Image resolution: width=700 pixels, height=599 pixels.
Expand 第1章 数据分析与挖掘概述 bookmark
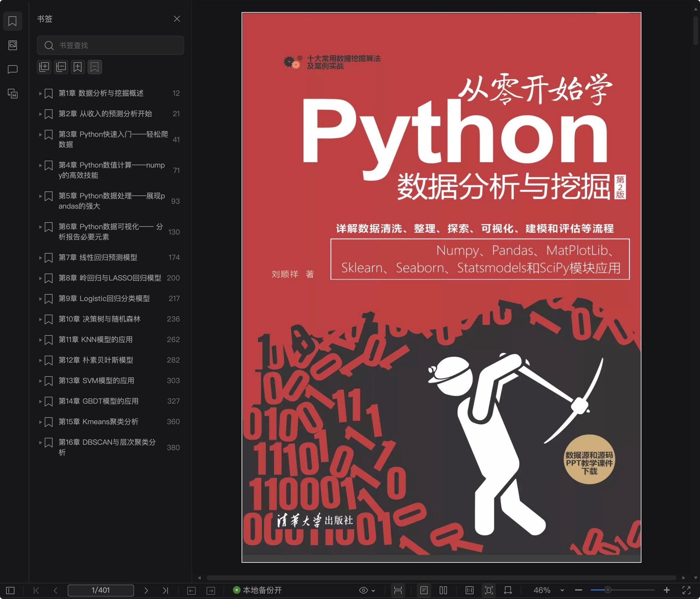(40, 93)
